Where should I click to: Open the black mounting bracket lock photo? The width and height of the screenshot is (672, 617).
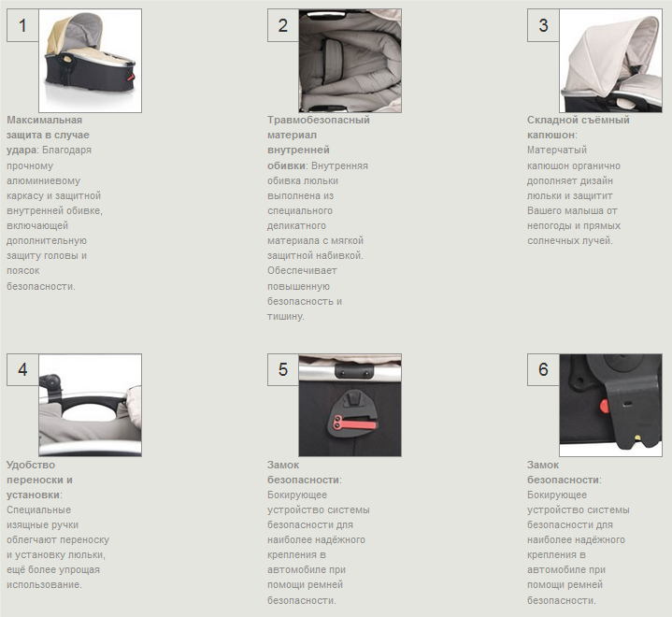coord(610,405)
